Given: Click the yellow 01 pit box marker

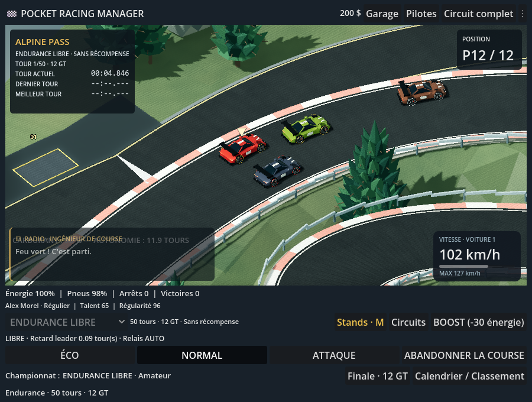Looking at the screenshot, I should coord(33,137).
